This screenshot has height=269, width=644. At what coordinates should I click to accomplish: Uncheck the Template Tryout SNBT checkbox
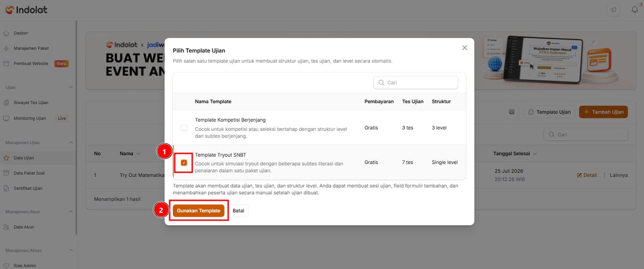click(x=184, y=163)
